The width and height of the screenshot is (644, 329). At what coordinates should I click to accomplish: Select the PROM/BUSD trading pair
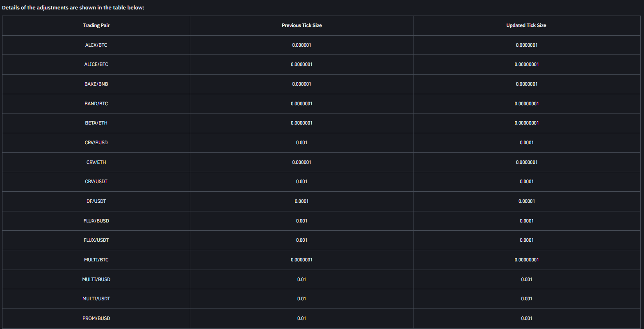[x=96, y=318]
